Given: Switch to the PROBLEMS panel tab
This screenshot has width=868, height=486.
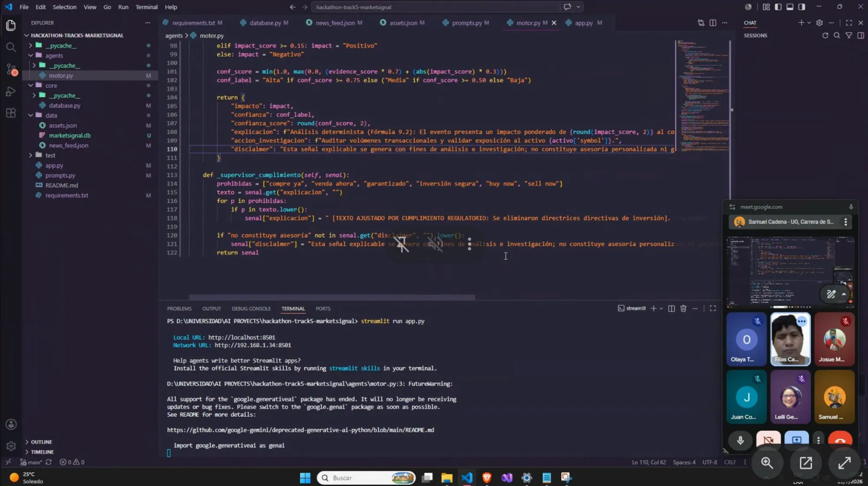Looking at the screenshot, I should [179, 308].
